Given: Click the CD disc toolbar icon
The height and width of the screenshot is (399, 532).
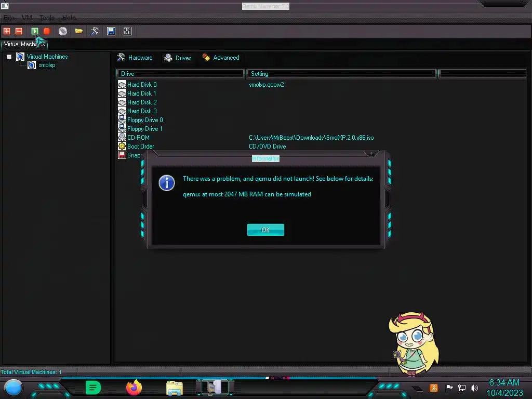Looking at the screenshot, I should (x=63, y=31).
